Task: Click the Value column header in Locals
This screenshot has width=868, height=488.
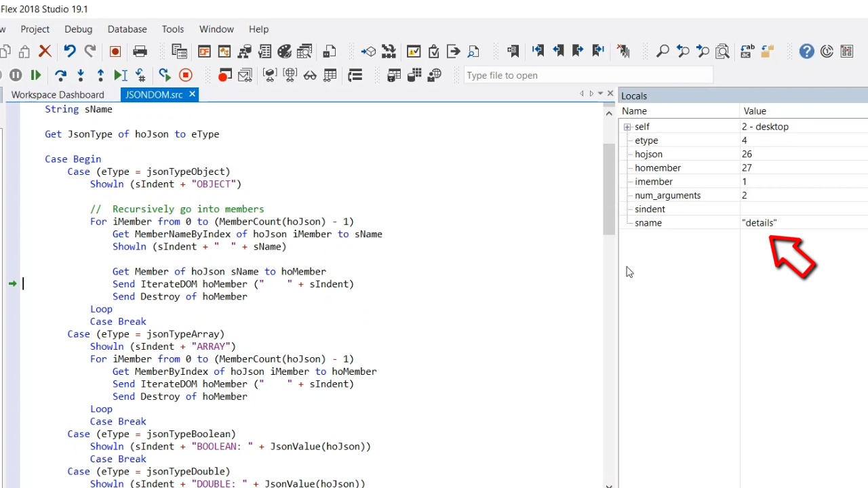Action: pyautogui.click(x=755, y=111)
